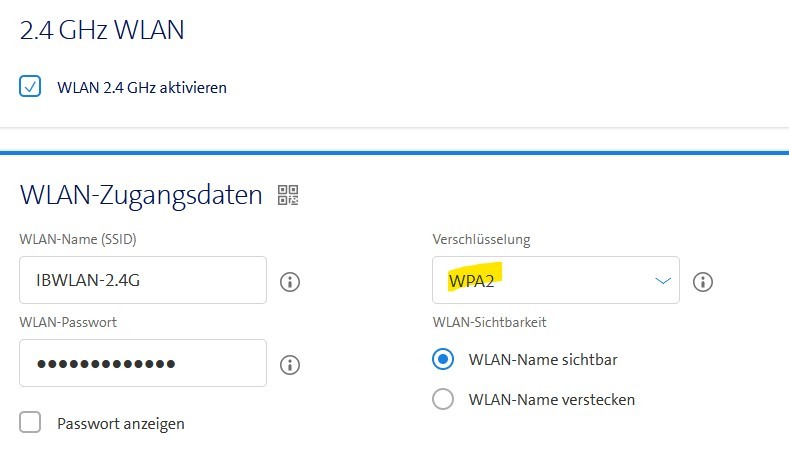Focus the IBWLAN-2.4G SSID input field
The height and width of the screenshot is (449, 789).
pyautogui.click(x=142, y=280)
